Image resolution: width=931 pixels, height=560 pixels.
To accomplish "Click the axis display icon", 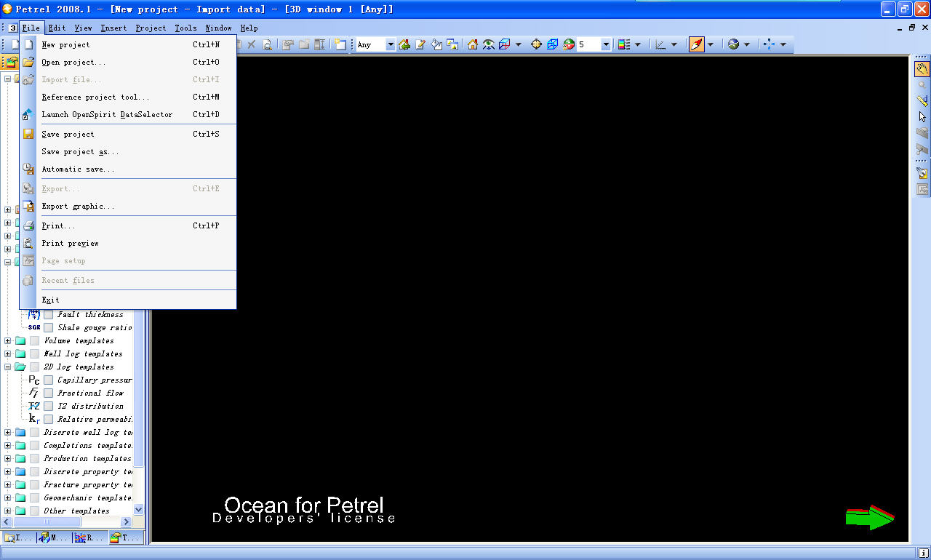I will point(660,44).
